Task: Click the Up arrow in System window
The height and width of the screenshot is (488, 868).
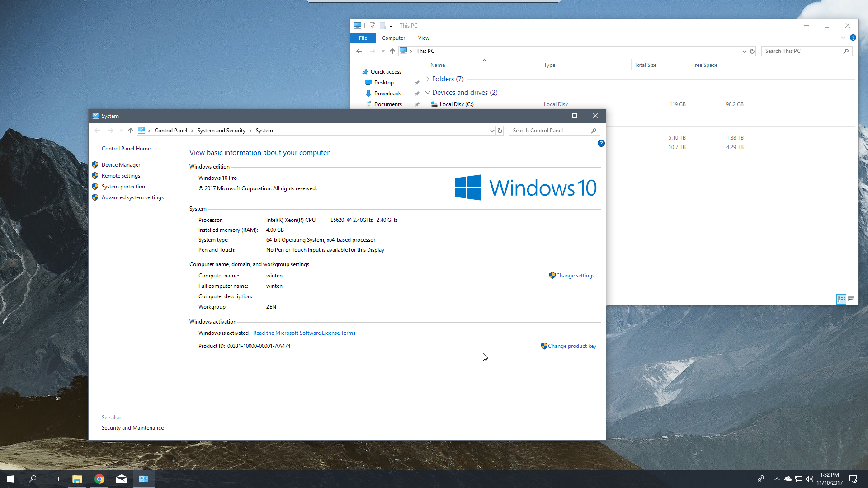Action: (x=131, y=131)
